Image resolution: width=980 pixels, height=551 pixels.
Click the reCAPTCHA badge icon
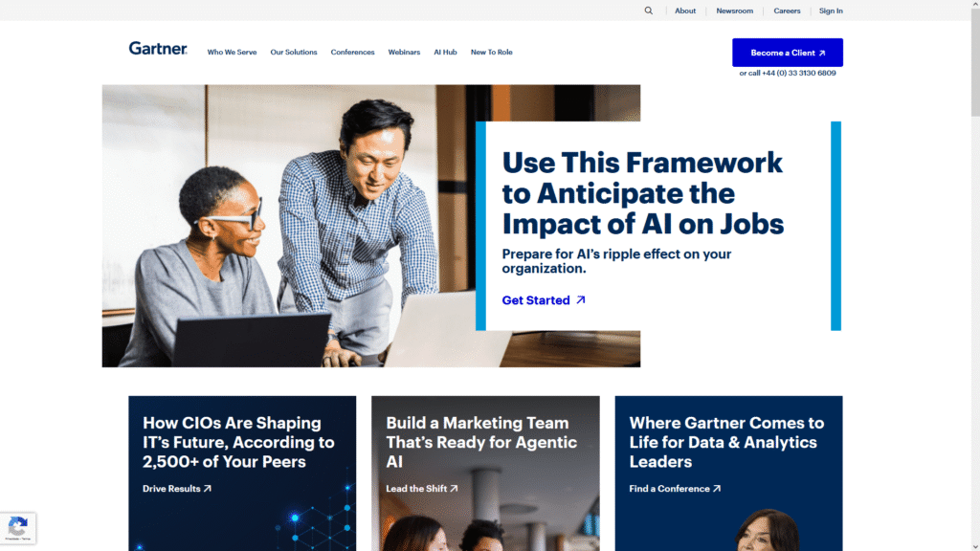click(x=17, y=528)
